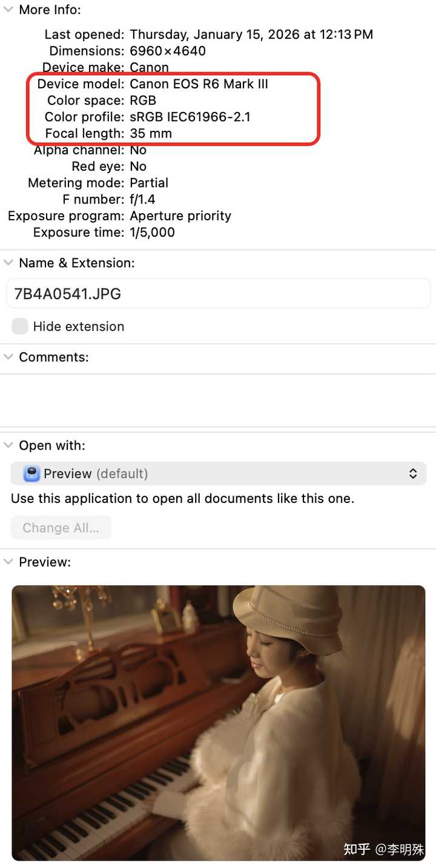Click the Preview app icon in dropdown

point(31,473)
